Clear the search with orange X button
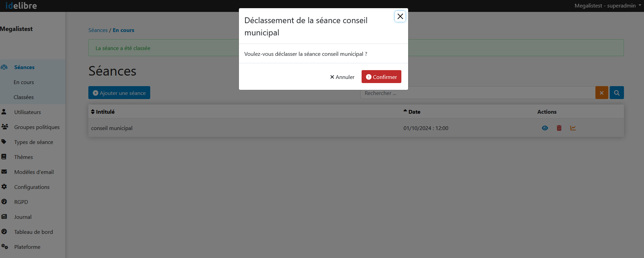 coord(602,93)
